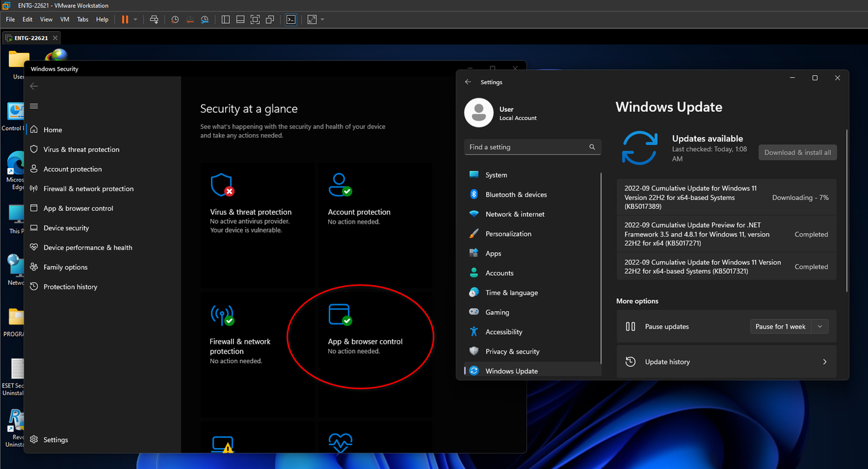
Task: Click the KB5017389 update showing Downloading - 7%
Action: click(726, 197)
